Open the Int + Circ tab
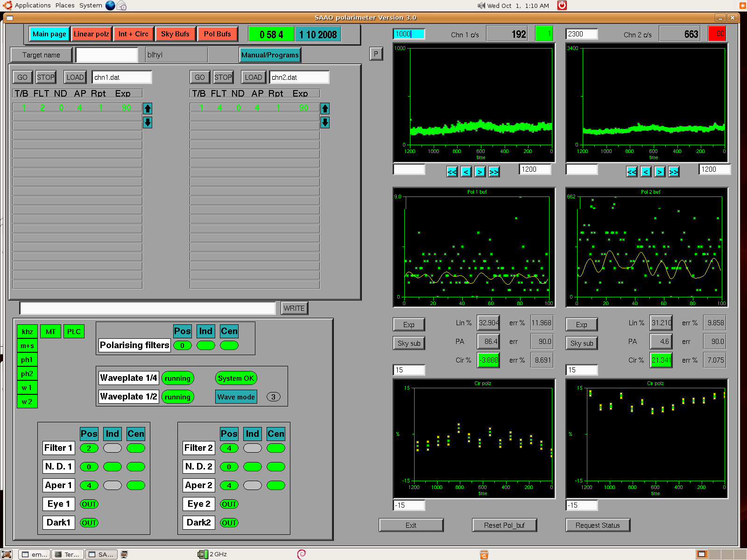The width and height of the screenshot is (747, 560). (133, 34)
